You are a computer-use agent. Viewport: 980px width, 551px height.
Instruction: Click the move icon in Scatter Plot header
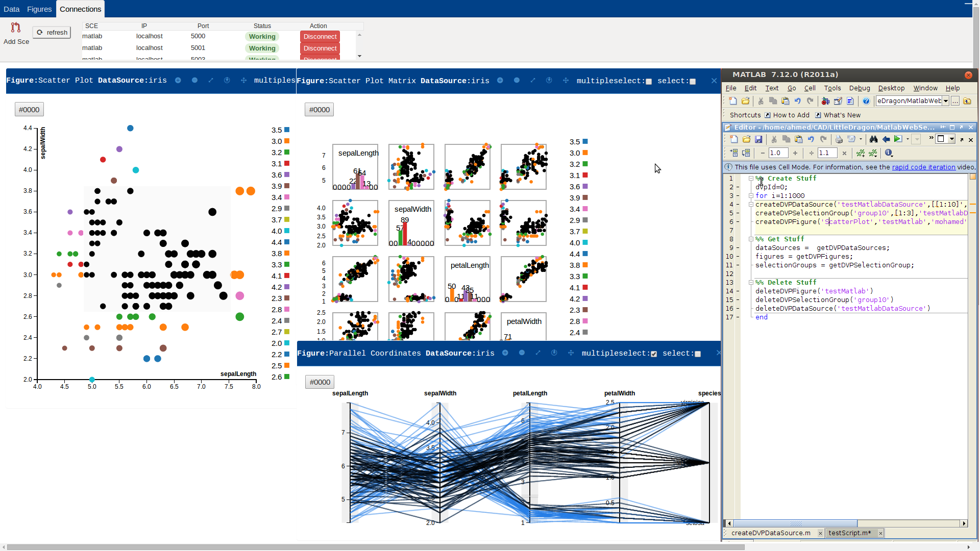click(x=243, y=81)
